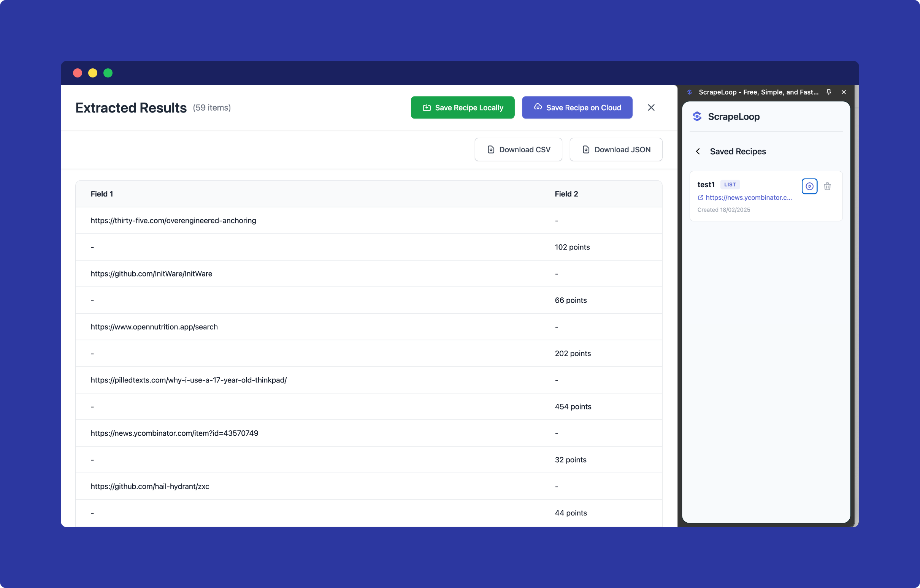
Task: Click Save Recipe Locally button
Action: 462,107
